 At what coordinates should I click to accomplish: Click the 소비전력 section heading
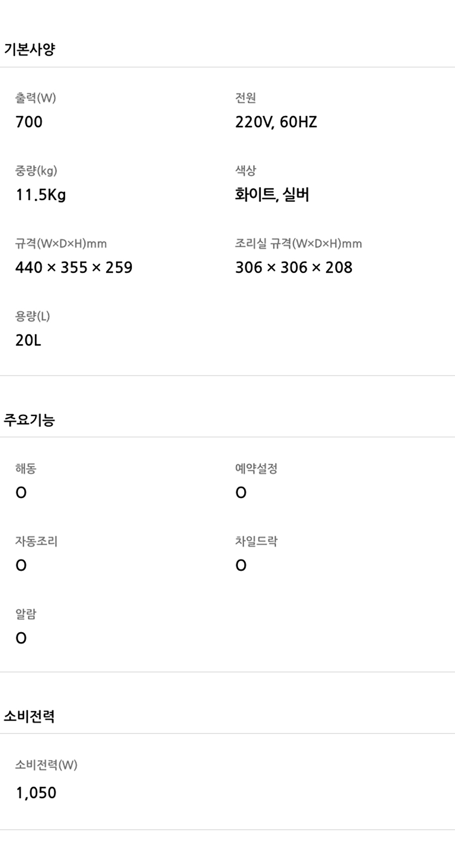coord(29,716)
